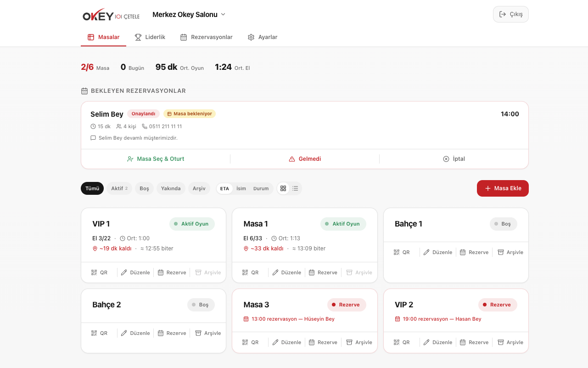Click the Masa Ekle button
588x368 pixels.
tap(503, 188)
